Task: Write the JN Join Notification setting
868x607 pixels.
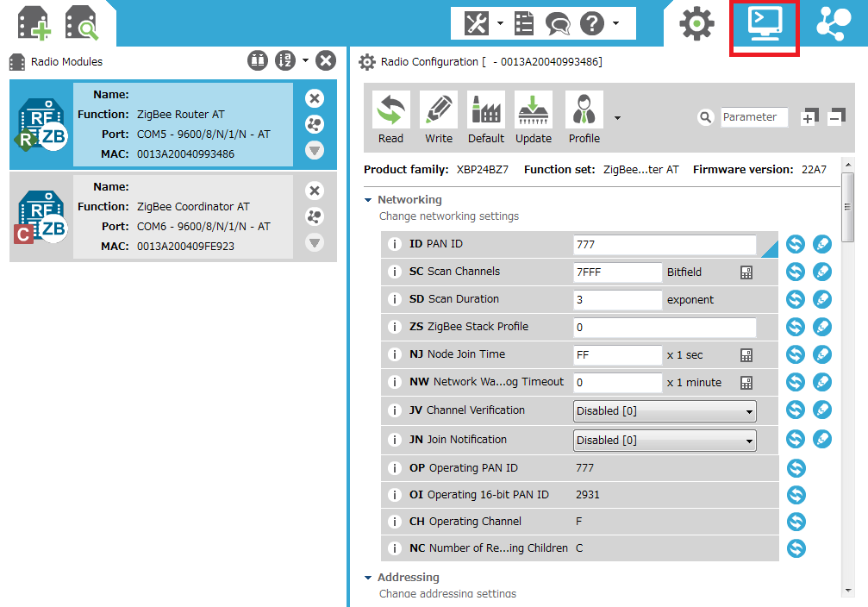Action: coord(822,439)
